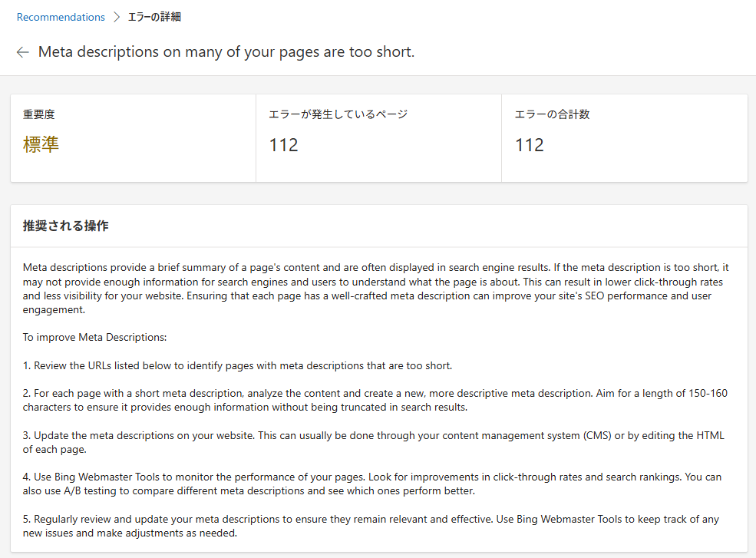Click the back arrow beside the page title
This screenshot has height=558, width=756.
[22, 52]
